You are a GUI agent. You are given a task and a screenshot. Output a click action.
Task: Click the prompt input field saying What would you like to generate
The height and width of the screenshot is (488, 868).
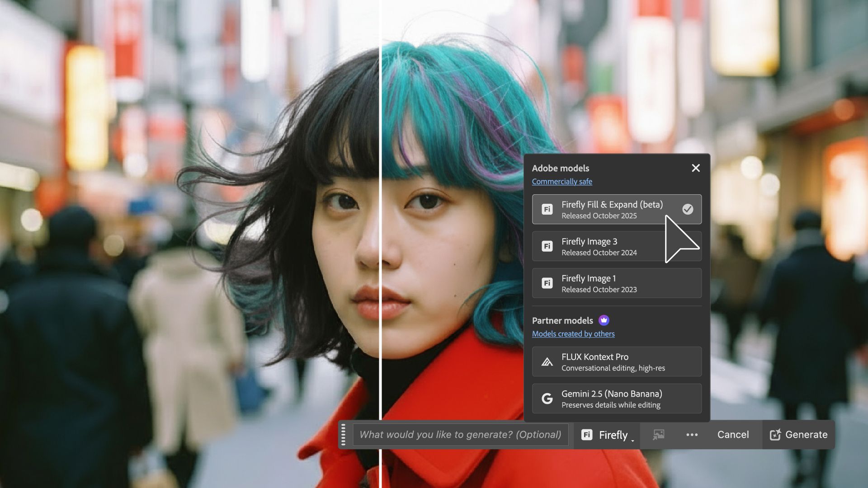pyautogui.click(x=460, y=435)
